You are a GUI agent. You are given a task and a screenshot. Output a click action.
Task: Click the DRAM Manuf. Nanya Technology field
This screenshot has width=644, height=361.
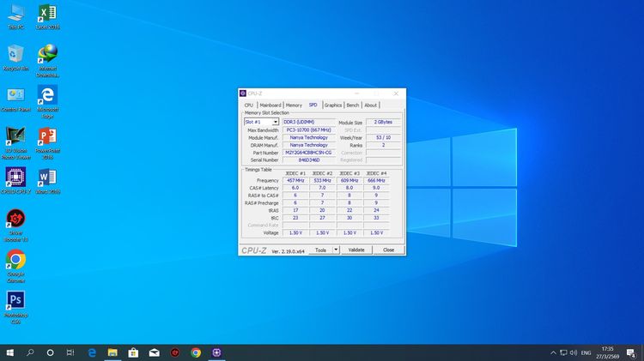(309, 145)
